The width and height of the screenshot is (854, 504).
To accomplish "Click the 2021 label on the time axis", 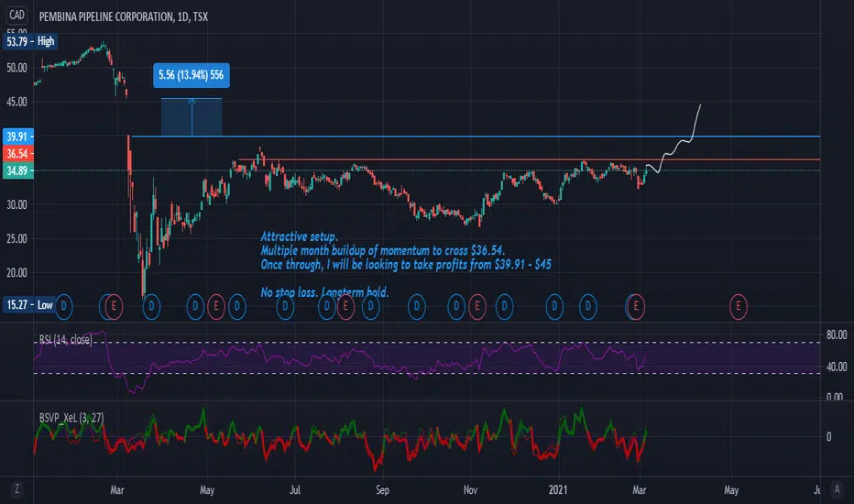I will click(x=558, y=490).
